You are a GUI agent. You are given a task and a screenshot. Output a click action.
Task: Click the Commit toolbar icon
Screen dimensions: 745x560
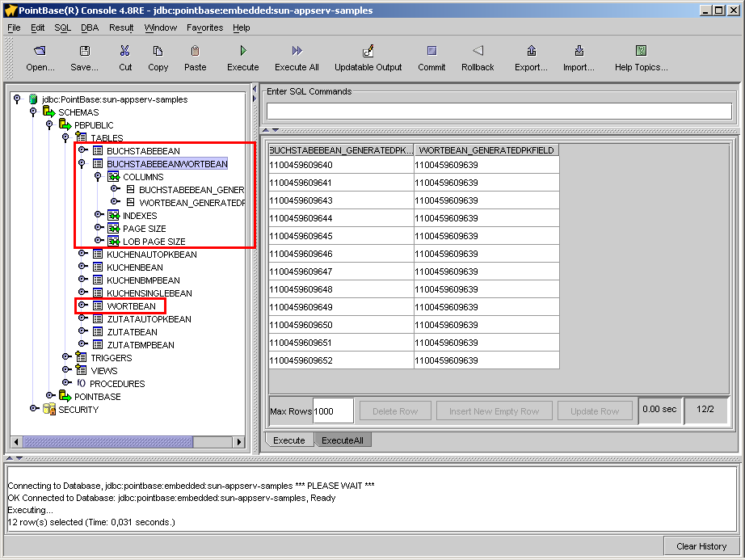coord(431,51)
